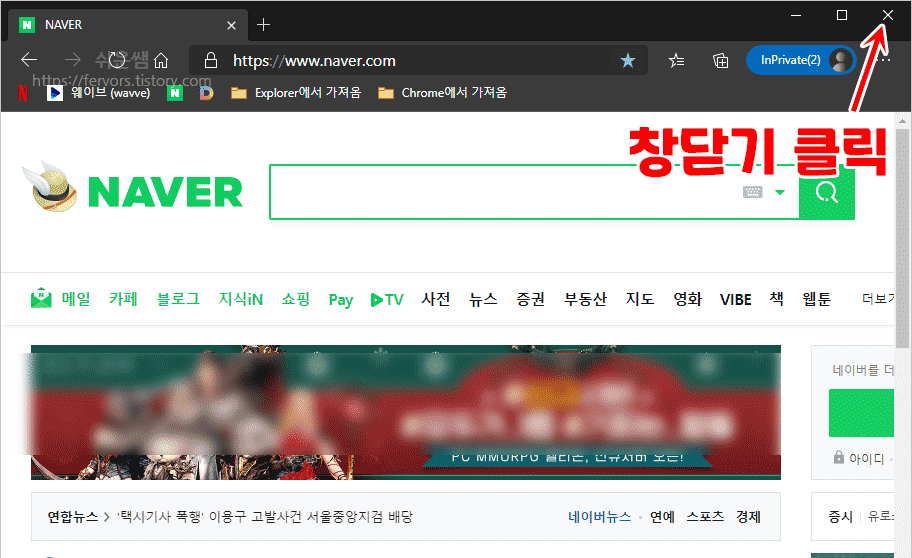Open the Favorites list icon
This screenshot has width=912, height=558.
coord(676,61)
